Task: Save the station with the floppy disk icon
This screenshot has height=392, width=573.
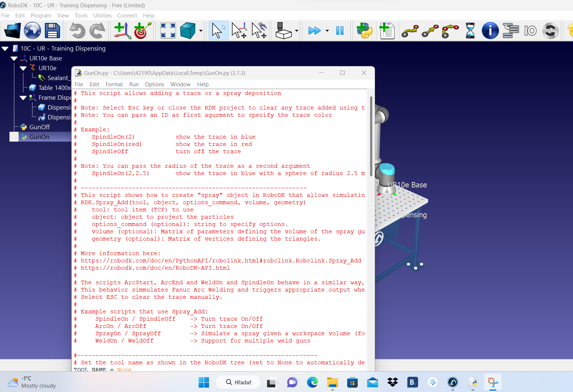Action: (x=52, y=31)
